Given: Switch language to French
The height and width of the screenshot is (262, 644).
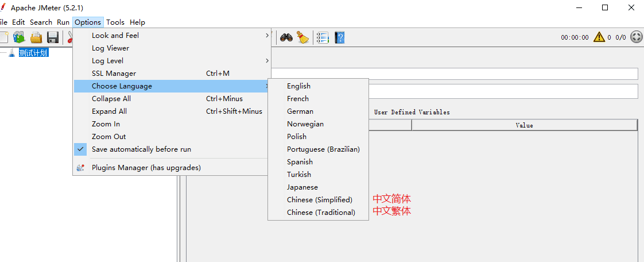Looking at the screenshot, I should point(319,99).
